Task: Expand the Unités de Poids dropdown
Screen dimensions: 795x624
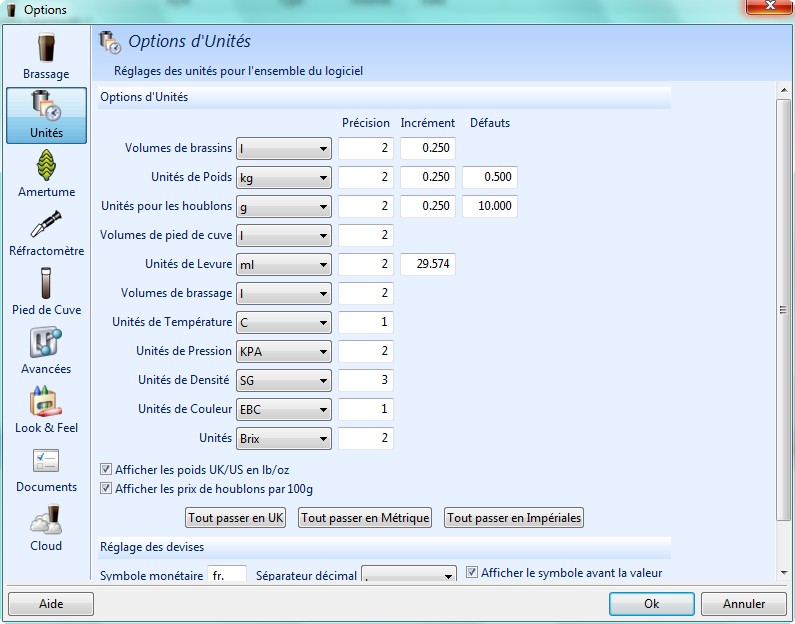Action: point(284,178)
